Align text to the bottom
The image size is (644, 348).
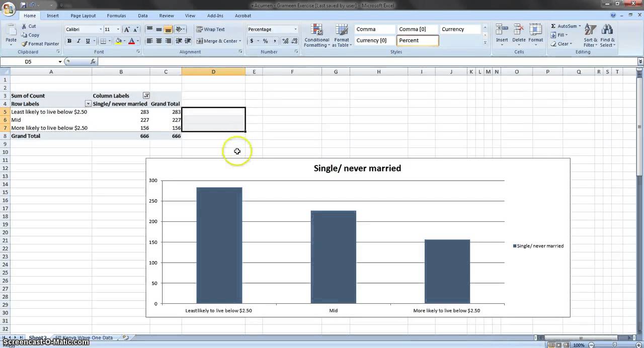(168, 30)
